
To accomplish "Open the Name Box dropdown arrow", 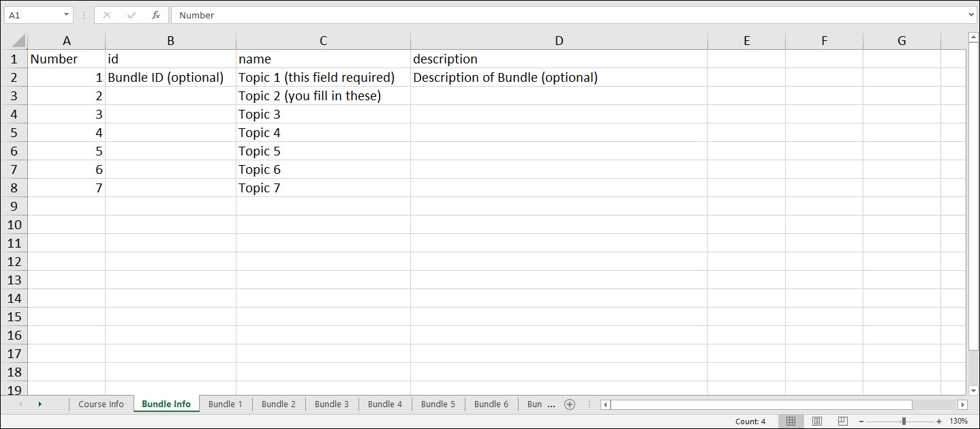I will (x=66, y=15).
